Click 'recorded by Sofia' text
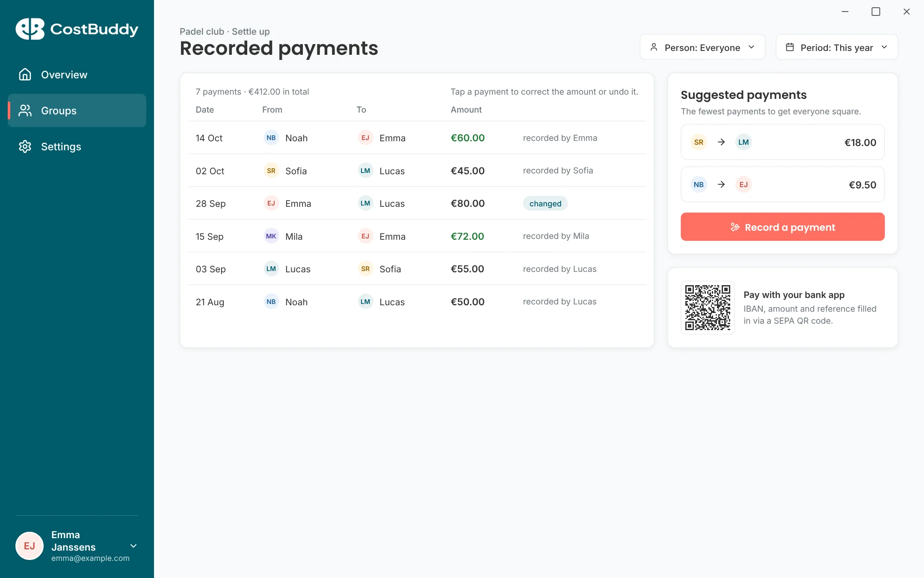Viewport: 924px width, 578px height. [x=558, y=170]
